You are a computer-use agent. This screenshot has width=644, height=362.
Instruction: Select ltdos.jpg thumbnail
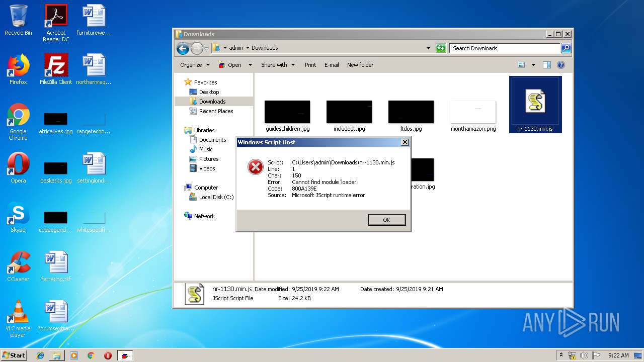[411, 116]
